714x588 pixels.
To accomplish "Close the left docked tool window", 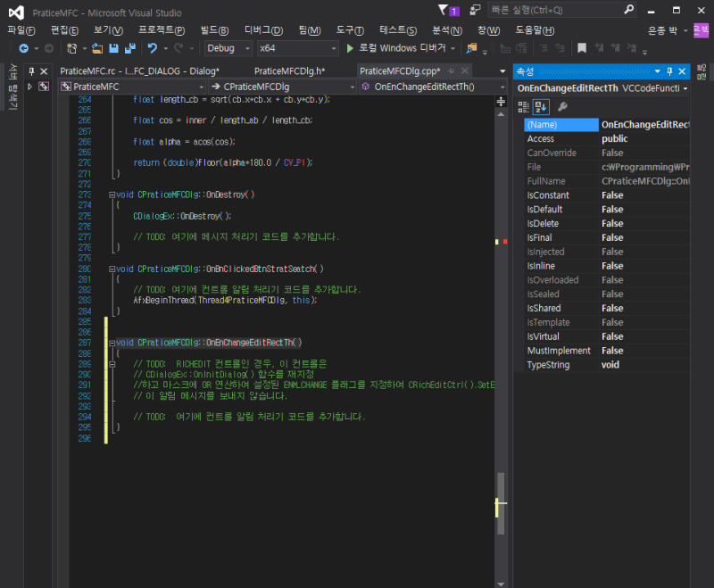I will (44, 71).
